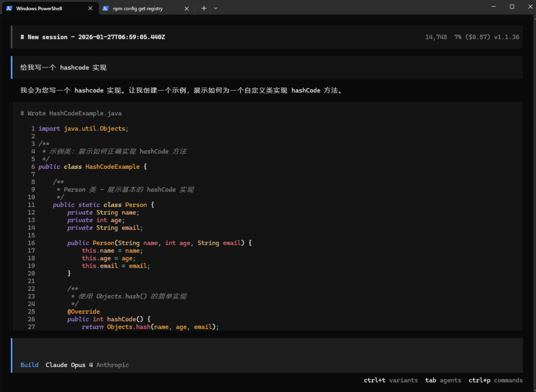The width and height of the screenshot is (536, 392).
Task: Close the Windows PowerShell tab
Action: pyautogui.click(x=90, y=8)
